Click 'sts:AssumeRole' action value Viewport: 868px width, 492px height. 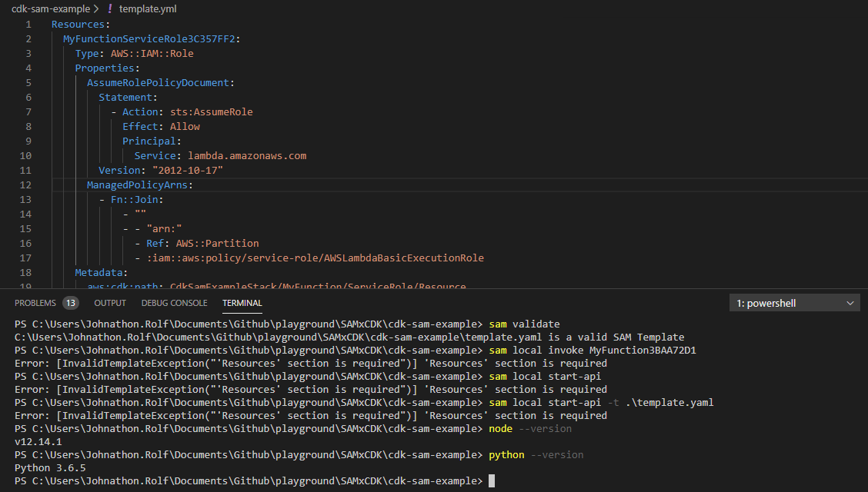[x=212, y=111]
